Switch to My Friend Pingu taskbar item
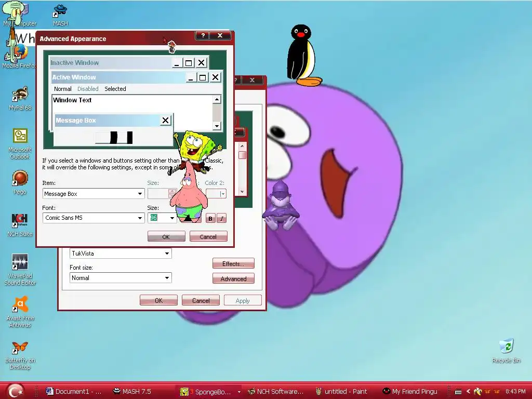The image size is (532, 399). [x=410, y=391]
